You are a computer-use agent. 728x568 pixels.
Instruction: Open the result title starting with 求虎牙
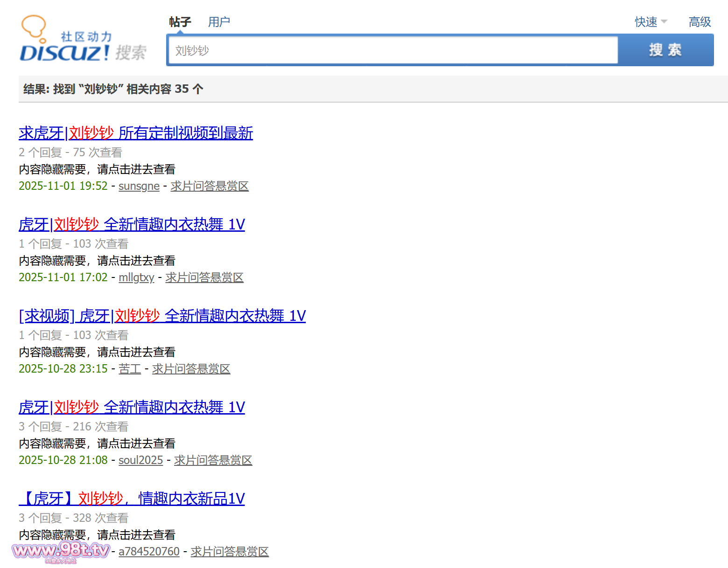[136, 133]
